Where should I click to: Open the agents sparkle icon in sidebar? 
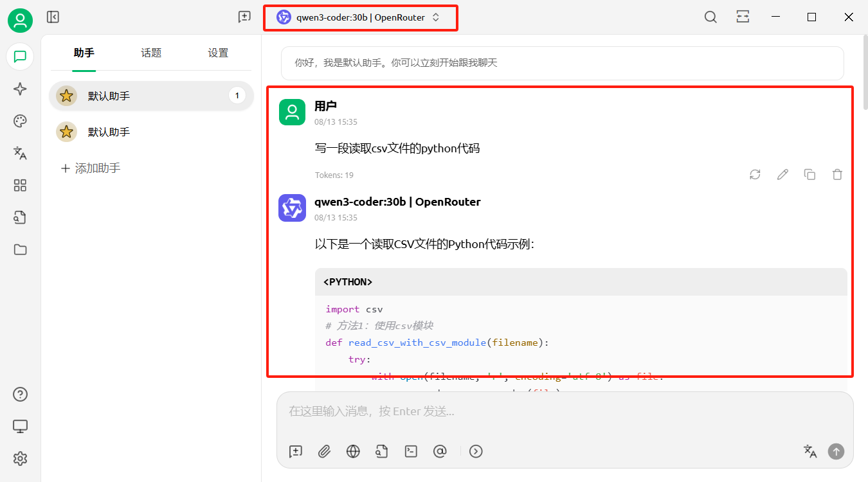pos(20,89)
